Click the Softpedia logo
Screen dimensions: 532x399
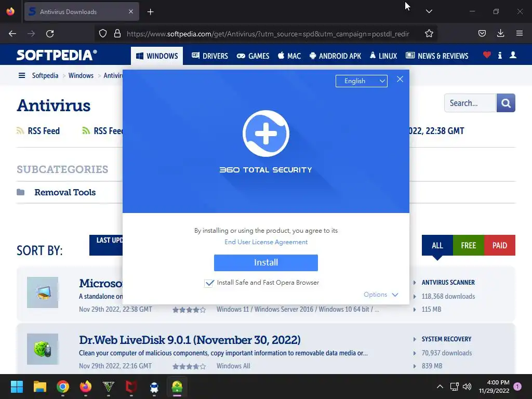pos(57,55)
